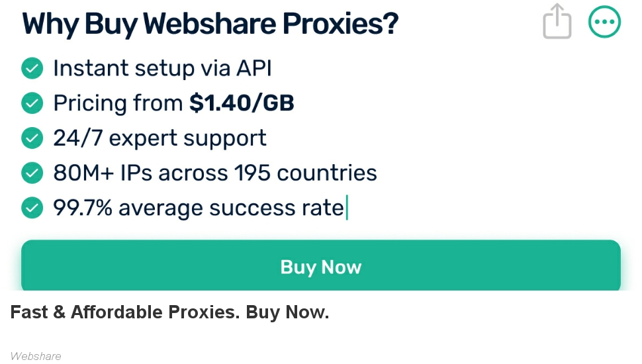Image resolution: width=642 pixels, height=364 pixels.
Task: Click the Why Buy Webshare Proxies heading
Action: [x=210, y=24]
